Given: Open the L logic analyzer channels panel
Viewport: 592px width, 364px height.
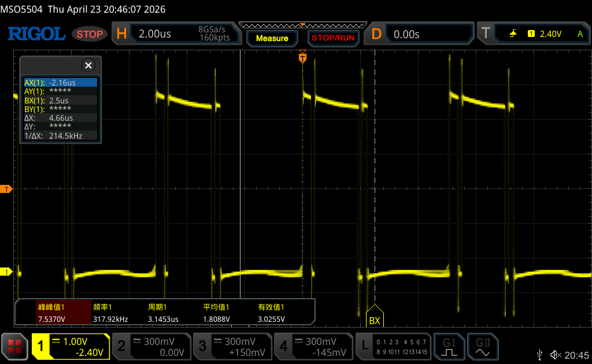Looking at the screenshot, I should point(393,346).
